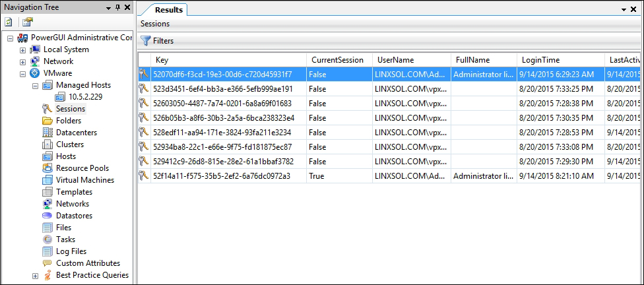This screenshot has height=285, width=644.
Task: Switch to the Results tab
Action: tap(168, 10)
